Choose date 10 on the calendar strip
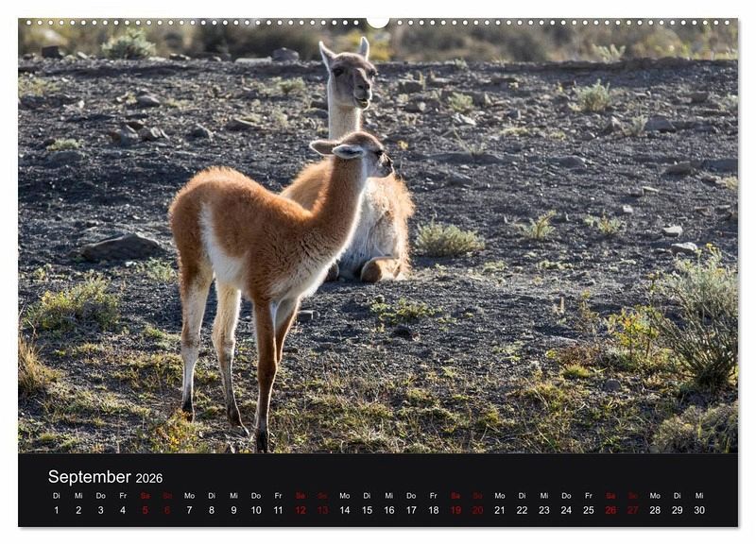 pyautogui.click(x=255, y=510)
